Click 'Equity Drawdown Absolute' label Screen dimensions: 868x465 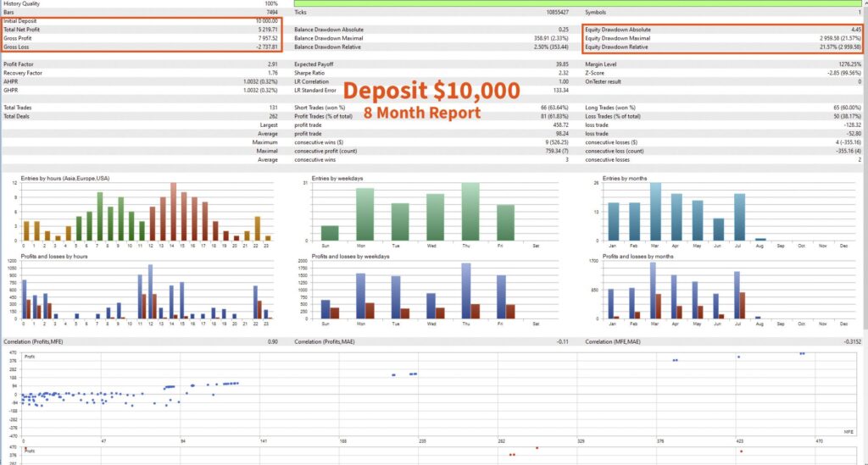(618, 30)
